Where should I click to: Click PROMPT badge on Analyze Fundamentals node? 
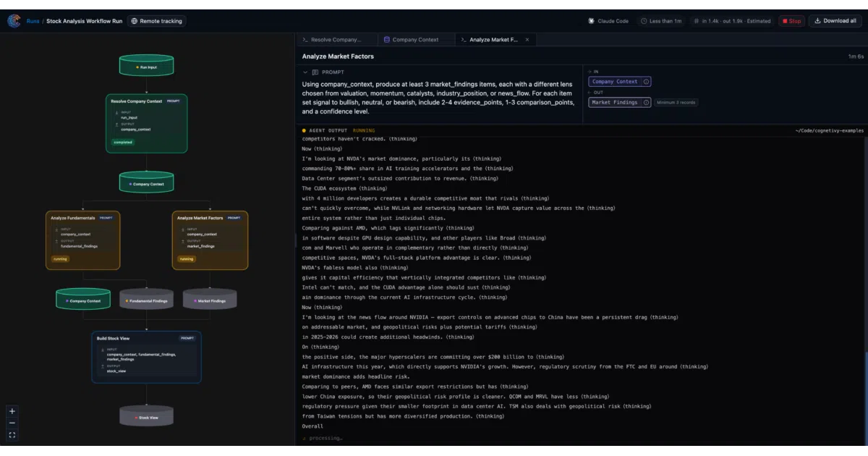[x=106, y=218]
